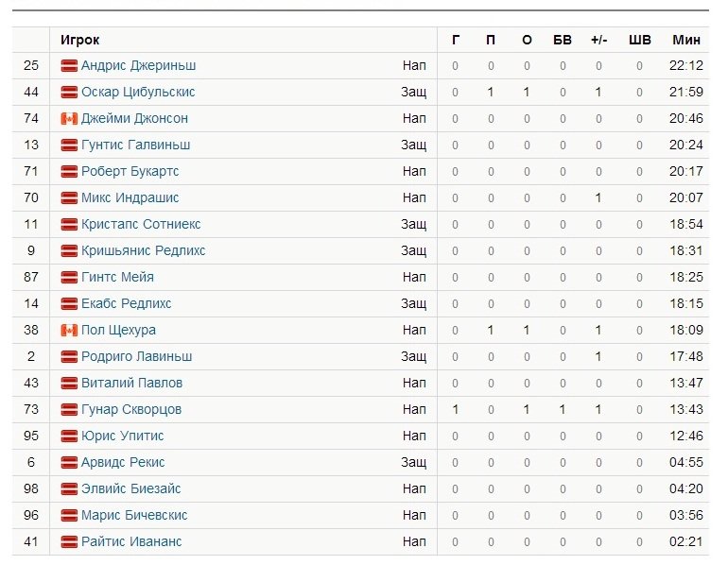728x565 pixels.
Task: Click the БВ column header
Action: point(563,40)
